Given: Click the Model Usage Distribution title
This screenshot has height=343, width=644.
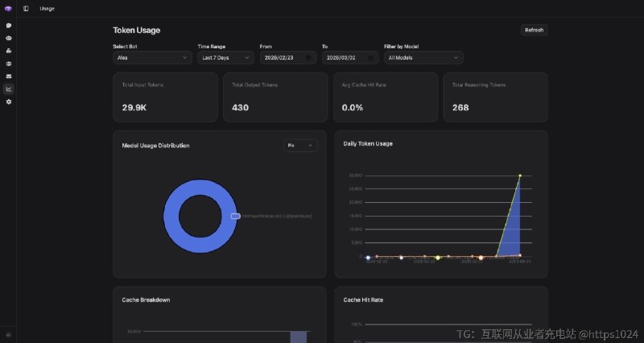Looking at the screenshot, I should pyautogui.click(x=155, y=146).
